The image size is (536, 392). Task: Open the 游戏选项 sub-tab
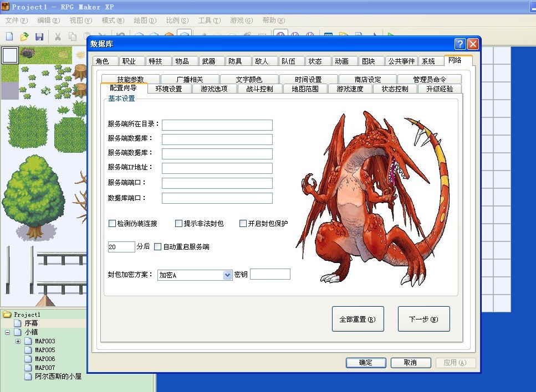214,89
